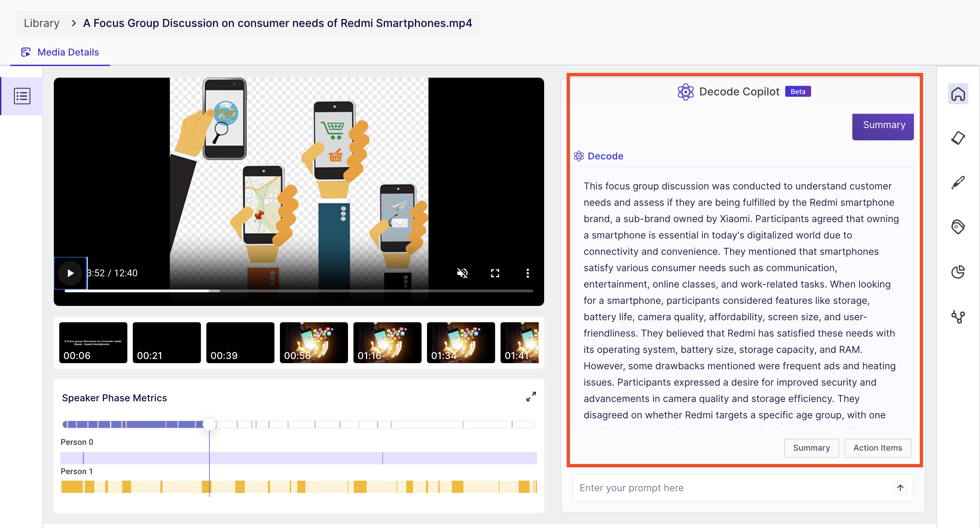Enter fullscreen video mode
980x528 pixels.
(x=495, y=273)
